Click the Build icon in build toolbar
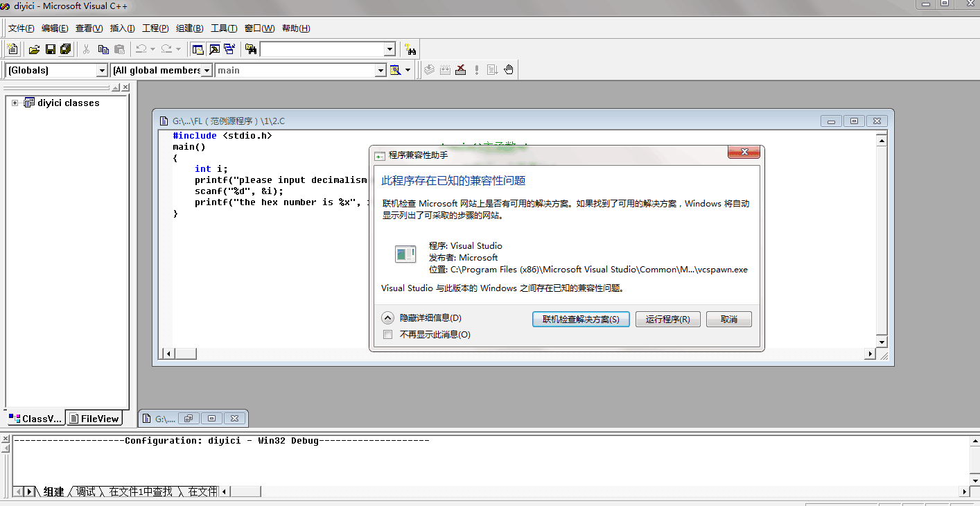The width and height of the screenshot is (980, 506). [445, 70]
